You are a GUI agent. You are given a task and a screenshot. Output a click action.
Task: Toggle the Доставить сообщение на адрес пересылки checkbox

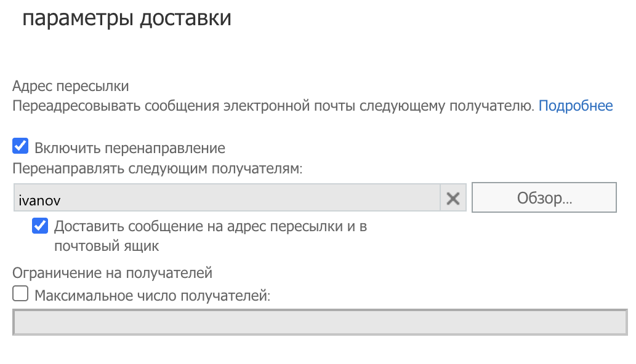pos(41,226)
